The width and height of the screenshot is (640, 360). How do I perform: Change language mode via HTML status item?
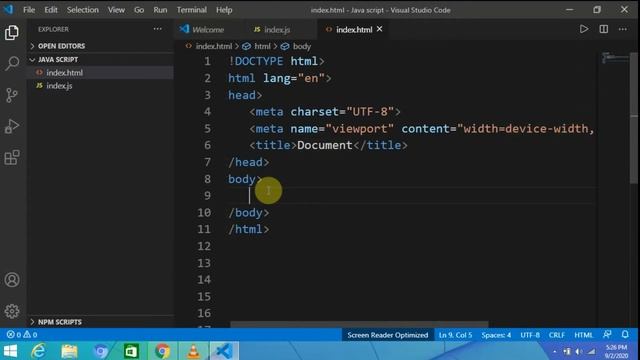click(x=584, y=335)
